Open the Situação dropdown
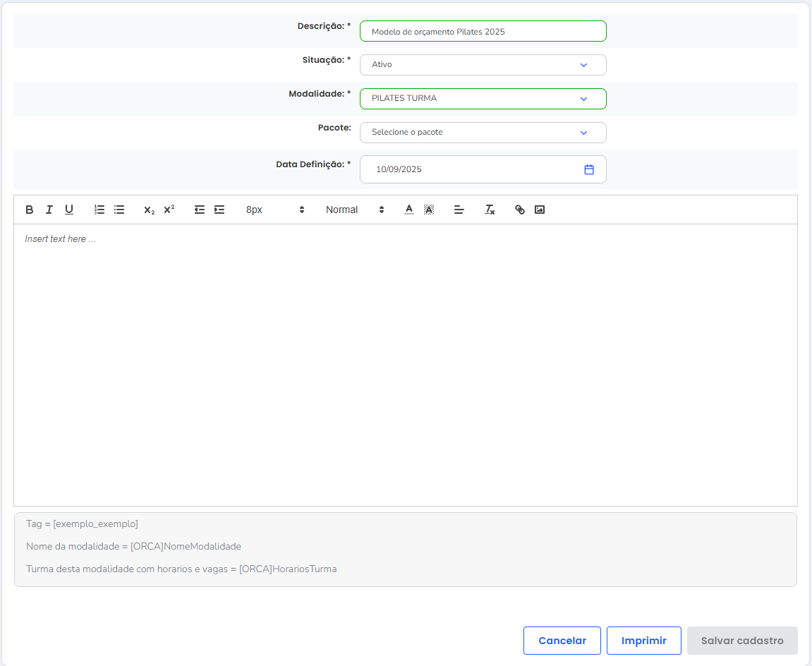The width and height of the screenshot is (812, 666). 483,65
